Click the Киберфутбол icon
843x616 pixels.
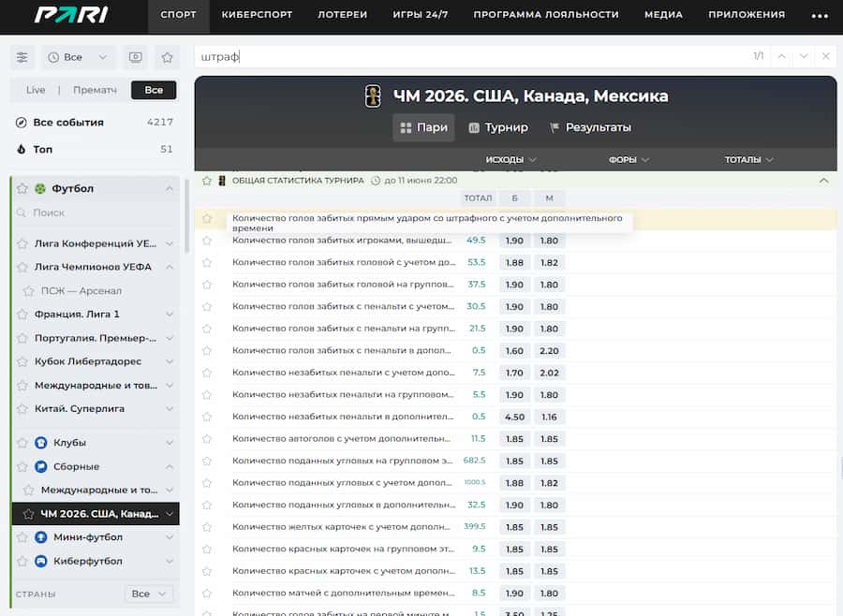[x=41, y=561]
